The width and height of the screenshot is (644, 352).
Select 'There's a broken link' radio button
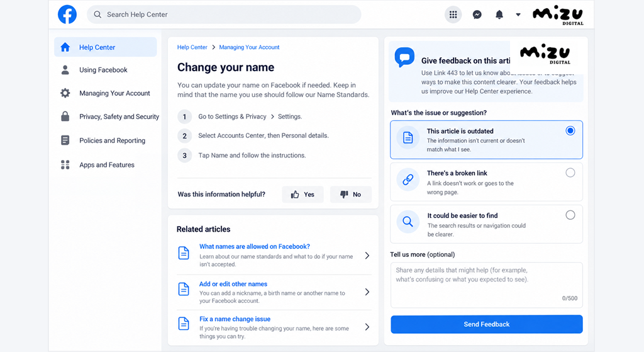tap(570, 173)
